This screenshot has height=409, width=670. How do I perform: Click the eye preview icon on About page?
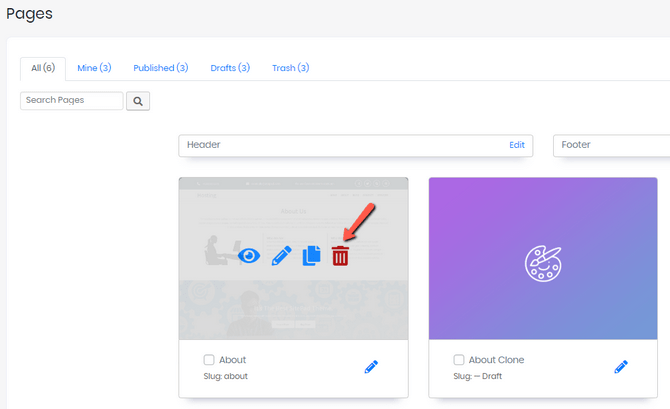pyautogui.click(x=249, y=255)
